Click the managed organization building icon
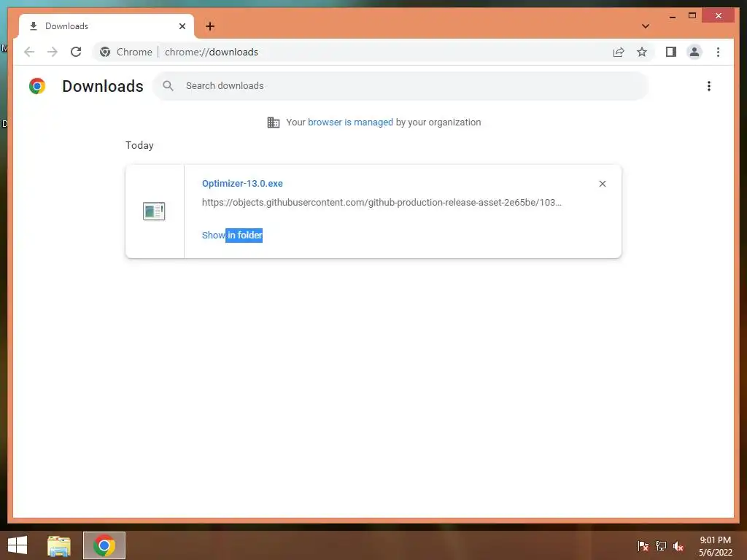747x560 pixels. click(274, 122)
